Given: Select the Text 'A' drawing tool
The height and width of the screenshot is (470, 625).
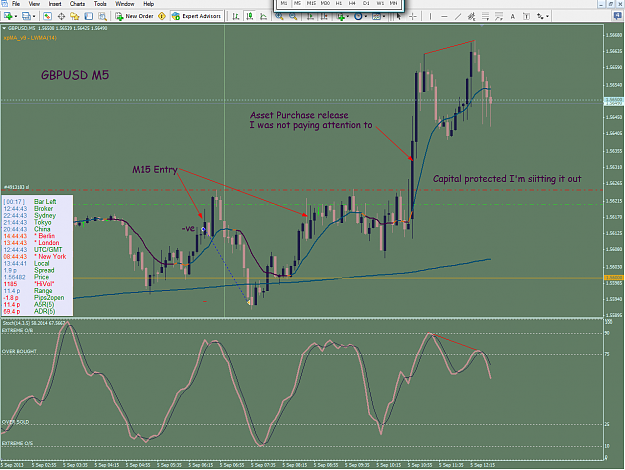Looking at the screenshot, I should tap(513, 16).
